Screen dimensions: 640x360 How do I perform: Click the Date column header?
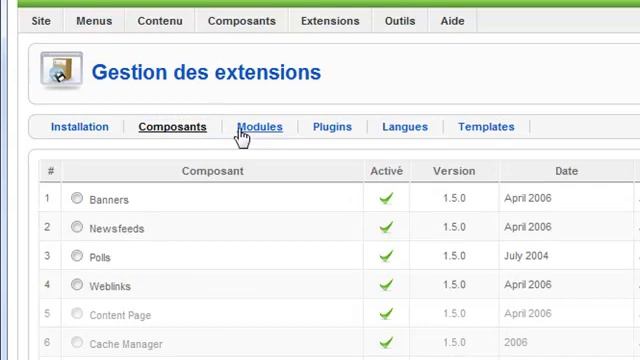click(567, 171)
